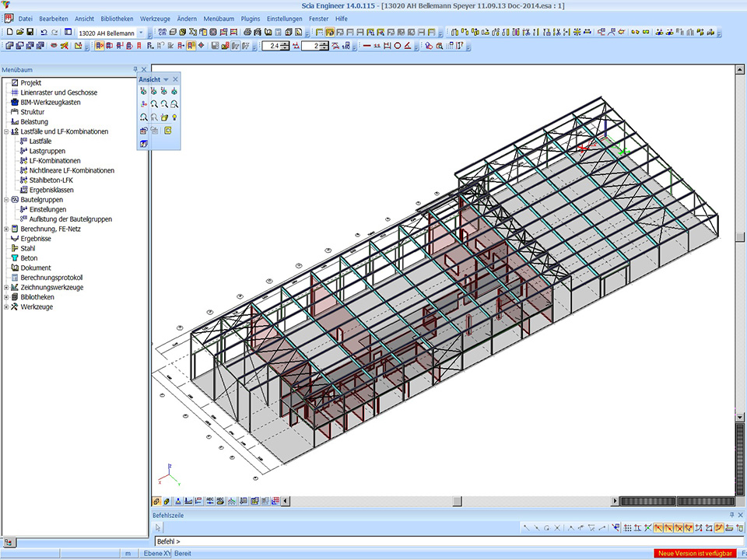Click 'Neue Version ist verfügbar' notification

pos(695,553)
